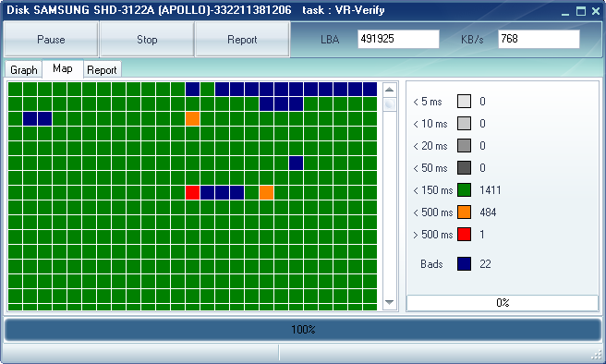This screenshot has width=606, height=364.
Task: Click the 0% progress bar under legend
Action: pos(503,302)
